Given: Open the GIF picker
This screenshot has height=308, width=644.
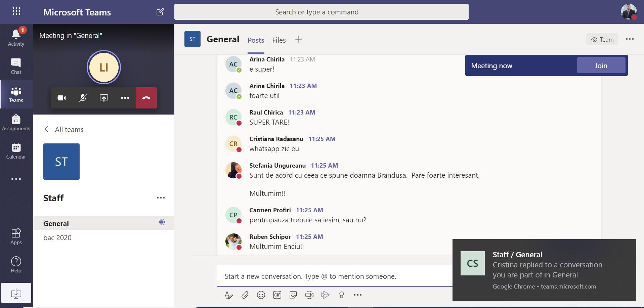Looking at the screenshot, I should [277, 295].
